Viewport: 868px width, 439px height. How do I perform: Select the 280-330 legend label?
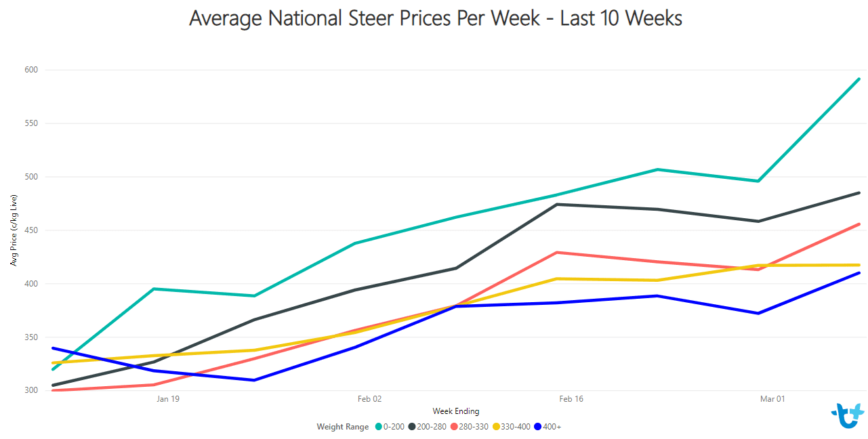[474, 427]
